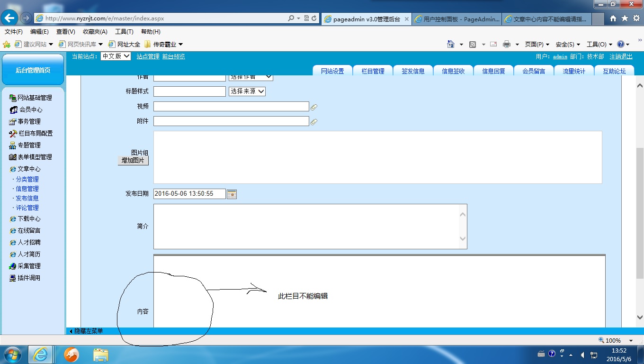Viewport: 644px width, 364px height.
Task: Click the IE back navigation arrow
Action: [9, 18]
